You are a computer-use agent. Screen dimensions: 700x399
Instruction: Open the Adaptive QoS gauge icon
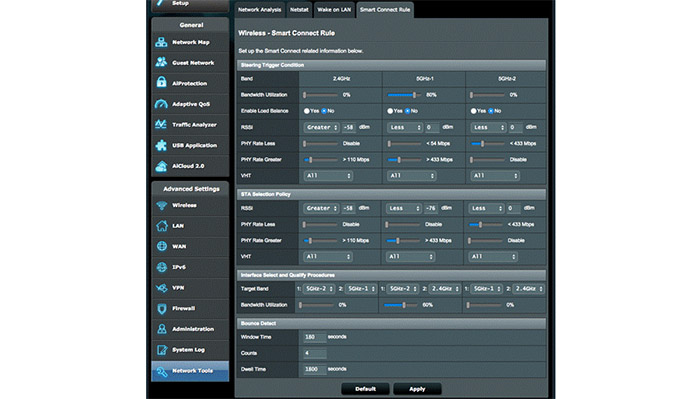(x=161, y=104)
